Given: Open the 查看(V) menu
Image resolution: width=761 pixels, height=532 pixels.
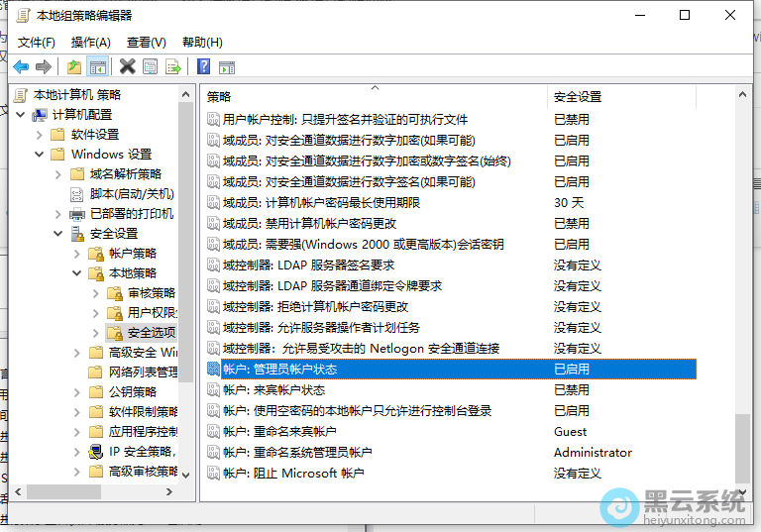Looking at the screenshot, I should [x=147, y=42].
